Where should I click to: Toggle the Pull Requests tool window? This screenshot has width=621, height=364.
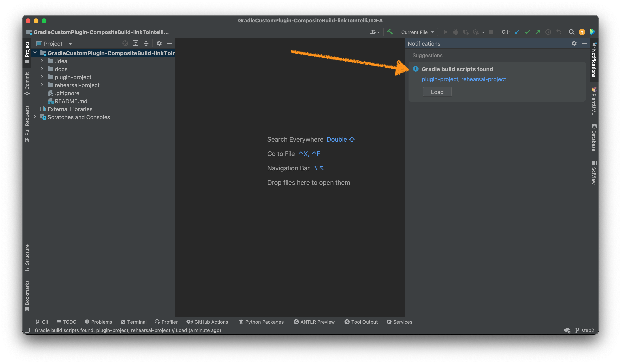tap(27, 124)
